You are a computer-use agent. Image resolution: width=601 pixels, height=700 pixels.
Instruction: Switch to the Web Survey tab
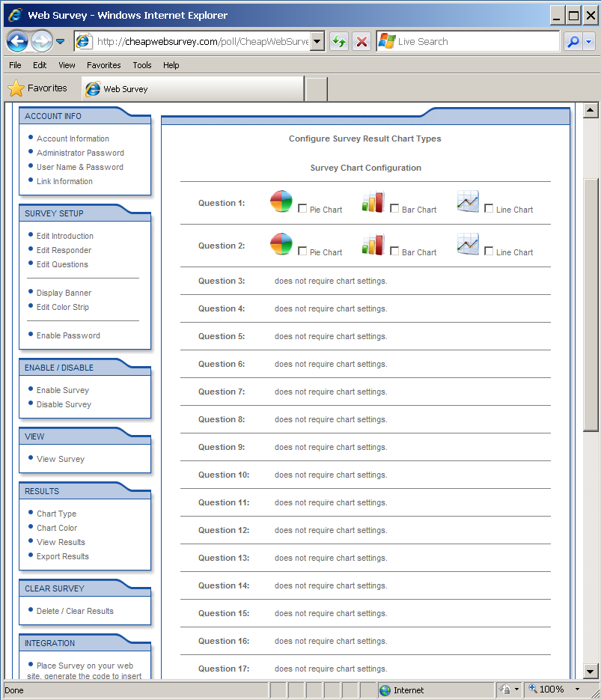(125, 89)
